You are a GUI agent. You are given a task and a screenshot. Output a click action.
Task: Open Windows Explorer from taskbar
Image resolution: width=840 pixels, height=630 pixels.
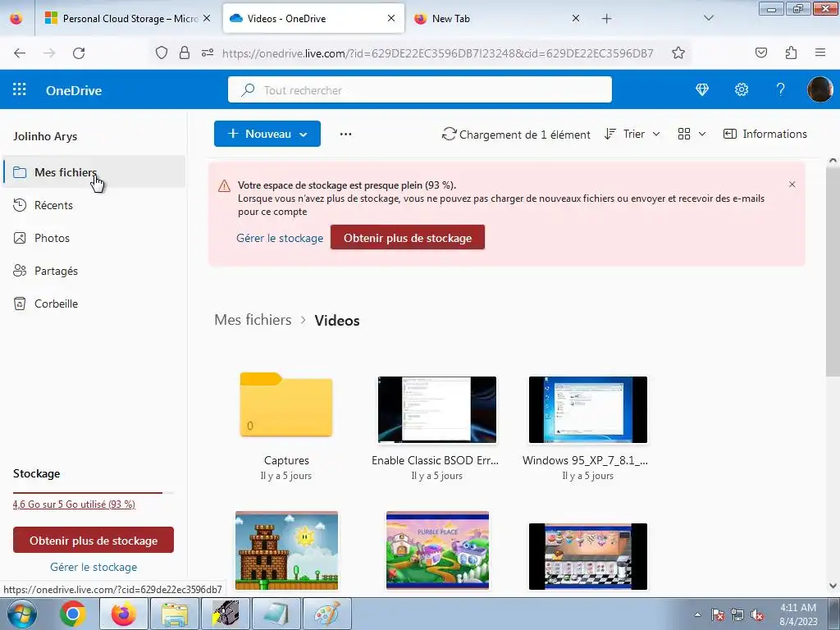pos(175,614)
